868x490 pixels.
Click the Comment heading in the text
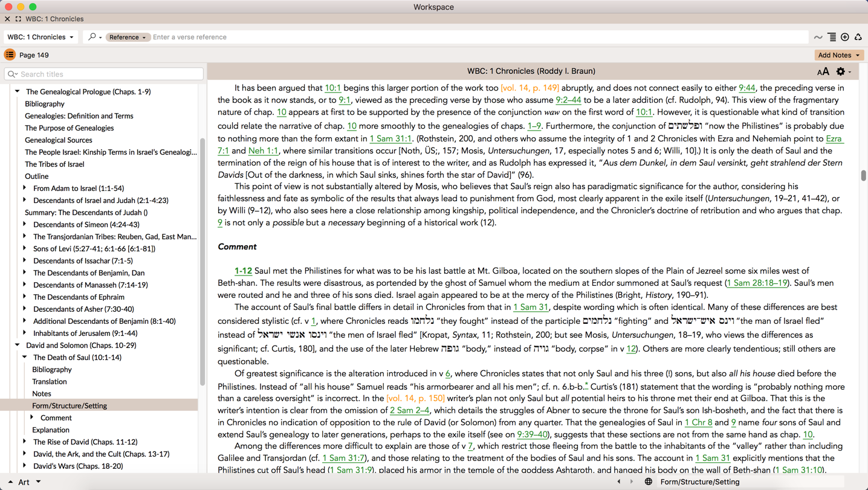(237, 247)
